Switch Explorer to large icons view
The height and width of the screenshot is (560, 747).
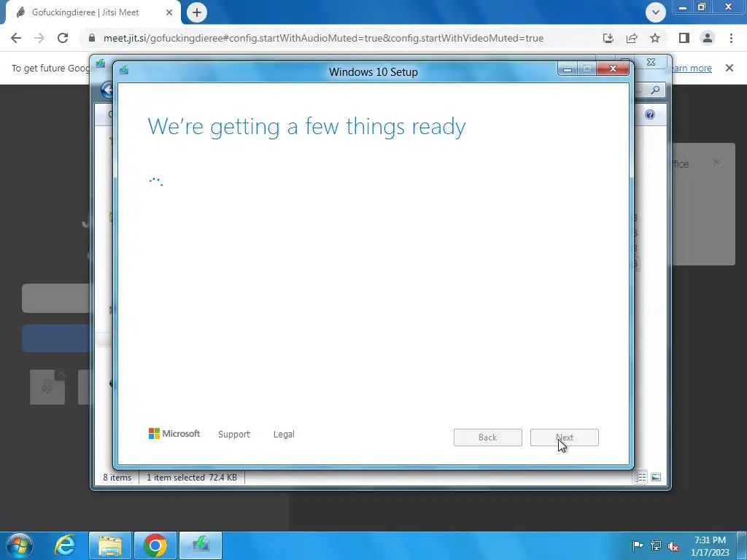click(x=656, y=477)
